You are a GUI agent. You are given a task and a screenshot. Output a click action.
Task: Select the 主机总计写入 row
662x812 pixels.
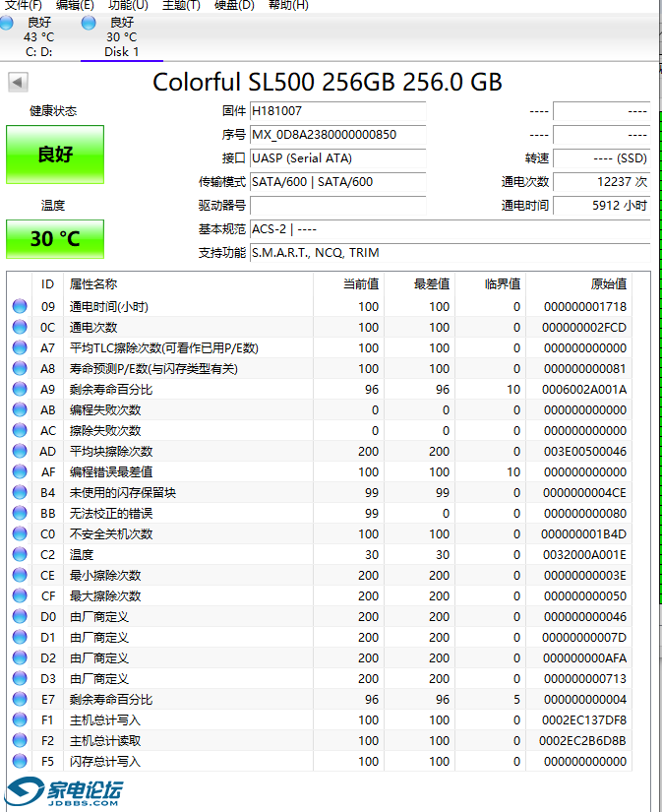click(320, 719)
